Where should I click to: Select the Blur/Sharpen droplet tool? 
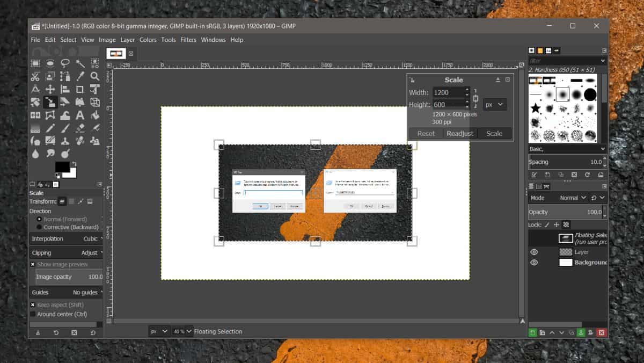point(35,154)
